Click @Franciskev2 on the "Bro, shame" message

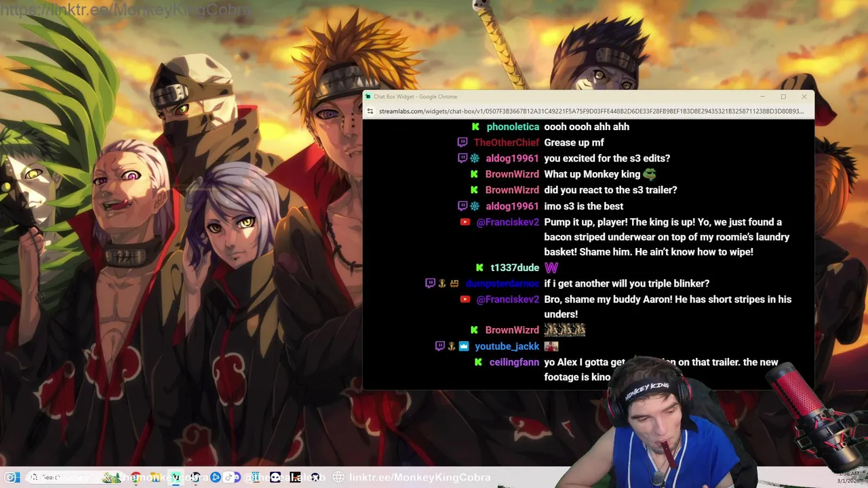coord(508,299)
